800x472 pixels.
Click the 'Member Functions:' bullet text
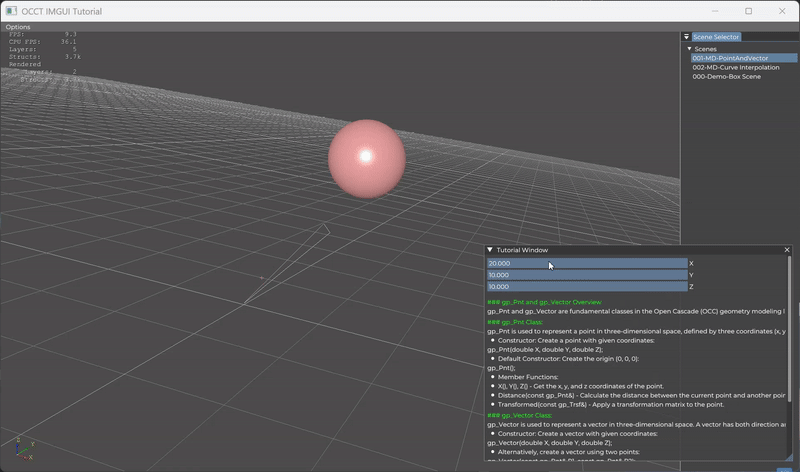528,377
